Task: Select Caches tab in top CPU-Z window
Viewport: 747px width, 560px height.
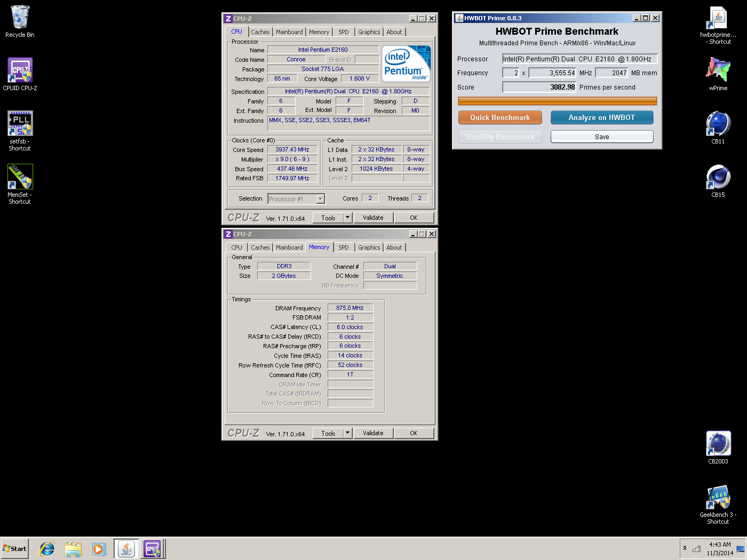Action: click(260, 32)
